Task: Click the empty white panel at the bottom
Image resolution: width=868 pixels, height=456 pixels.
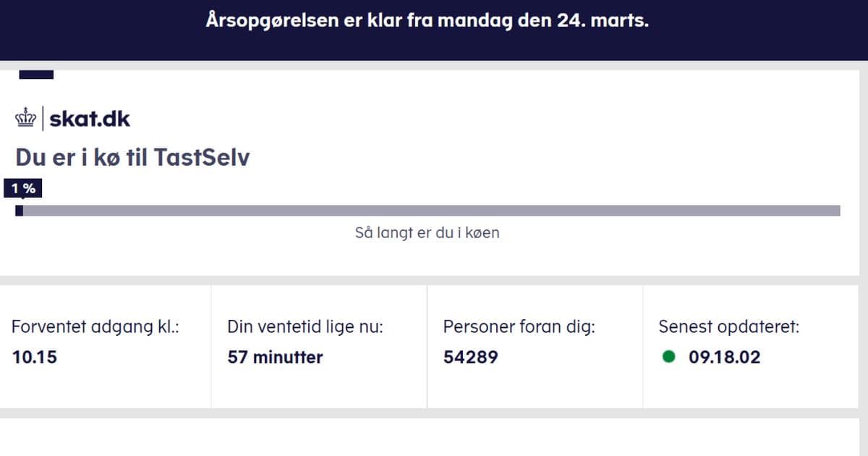Action: coord(434,438)
